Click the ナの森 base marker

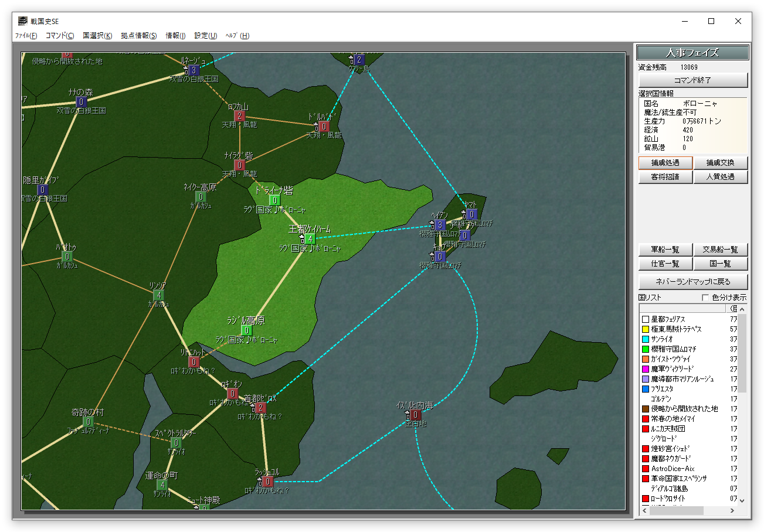coord(82,102)
